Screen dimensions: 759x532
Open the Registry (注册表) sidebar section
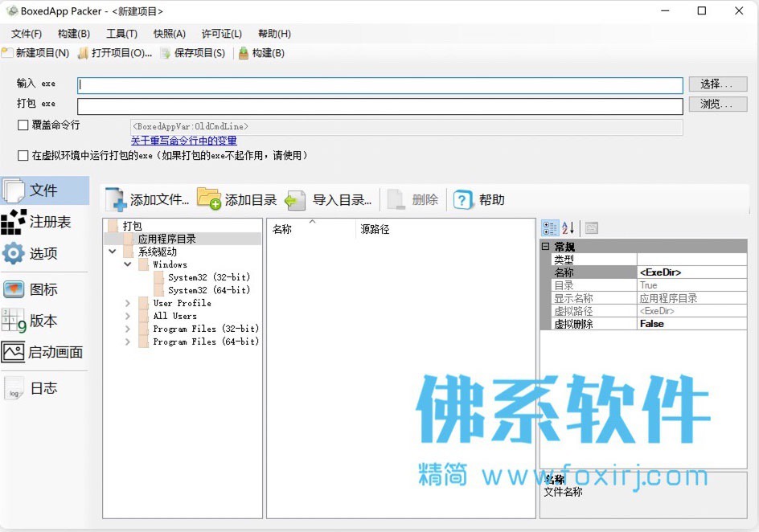tap(36, 222)
